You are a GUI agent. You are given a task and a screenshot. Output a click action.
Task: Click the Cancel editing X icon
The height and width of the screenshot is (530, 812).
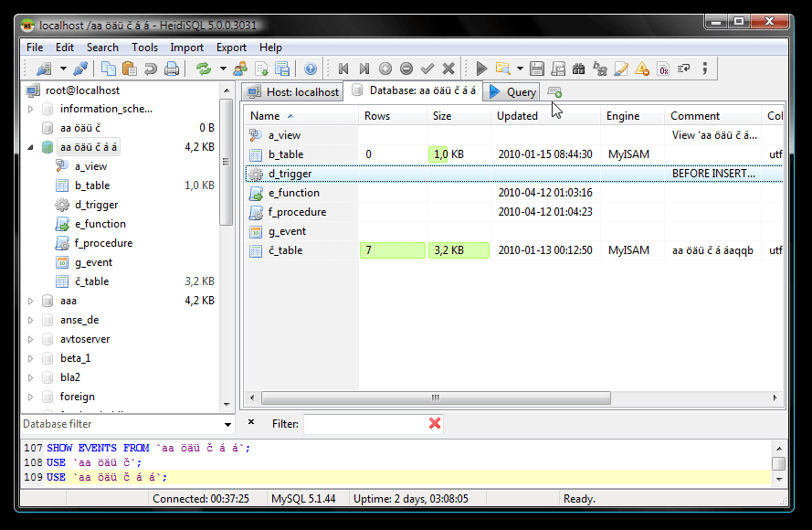[x=448, y=69]
